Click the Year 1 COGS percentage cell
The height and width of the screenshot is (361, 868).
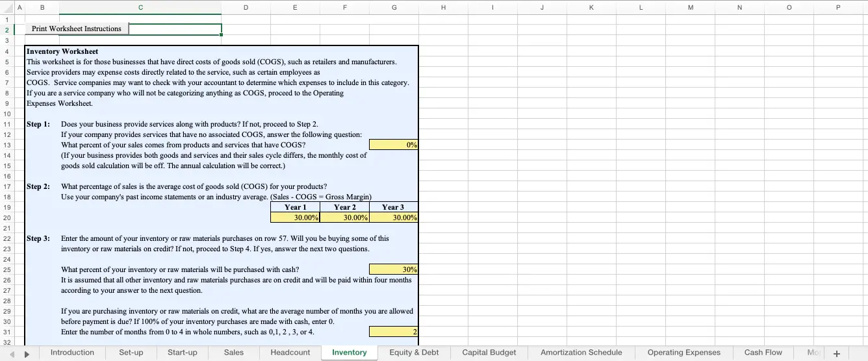point(295,218)
